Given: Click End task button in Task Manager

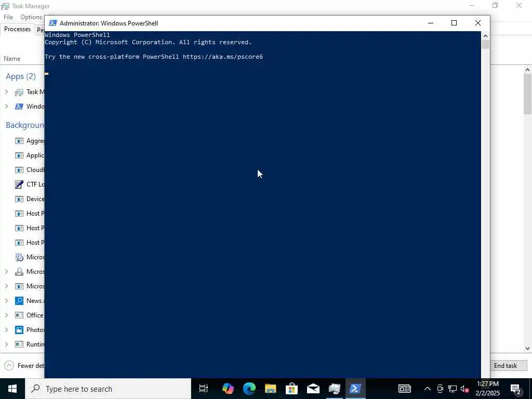Looking at the screenshot, I should 505,365.
